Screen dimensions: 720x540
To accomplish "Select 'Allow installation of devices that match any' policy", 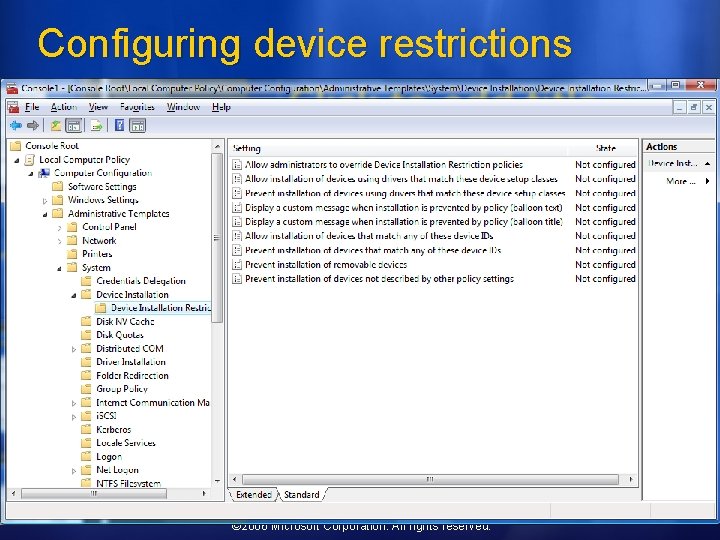I will (369, 236).
